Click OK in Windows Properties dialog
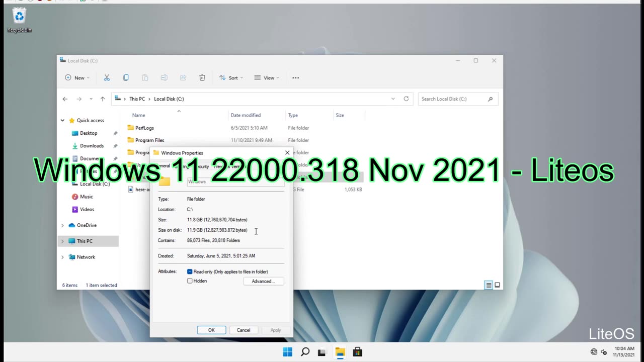 211,330
